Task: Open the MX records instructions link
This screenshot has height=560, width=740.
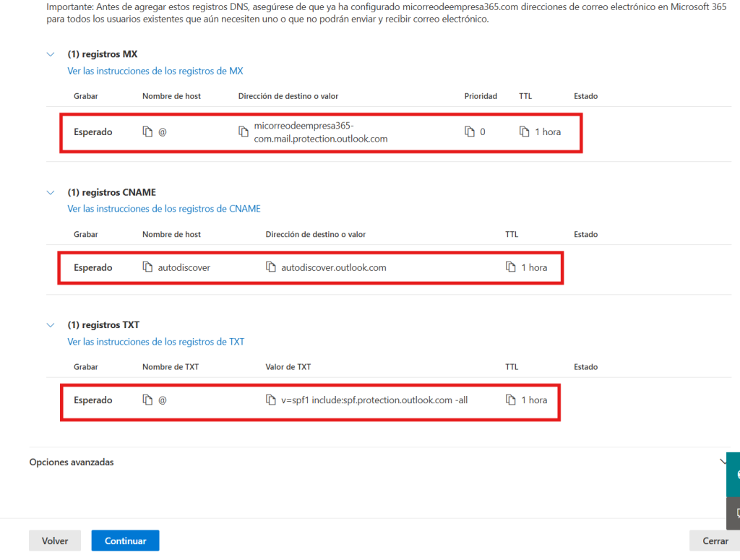Action: point(155,71)
